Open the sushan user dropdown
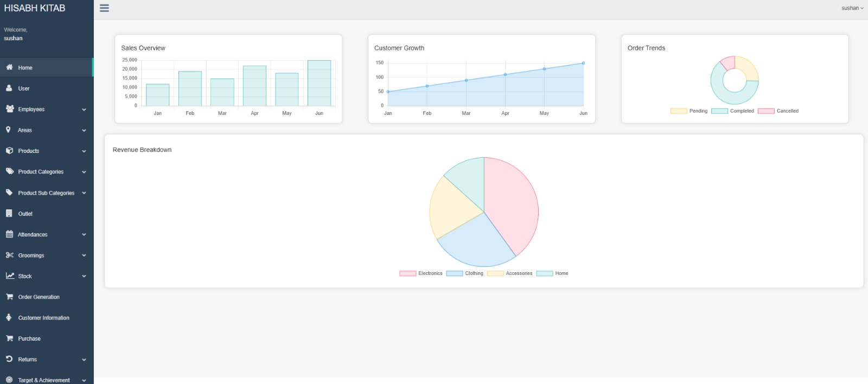This screenshot has width=868, height=384. tap(852, 8)
